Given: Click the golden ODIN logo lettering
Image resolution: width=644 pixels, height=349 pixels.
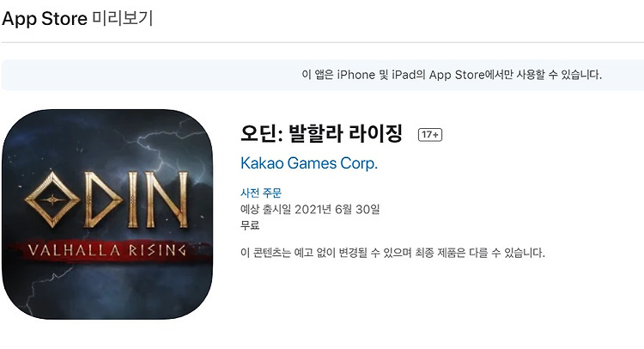Looking at the screenshot, I should (106, 199).
